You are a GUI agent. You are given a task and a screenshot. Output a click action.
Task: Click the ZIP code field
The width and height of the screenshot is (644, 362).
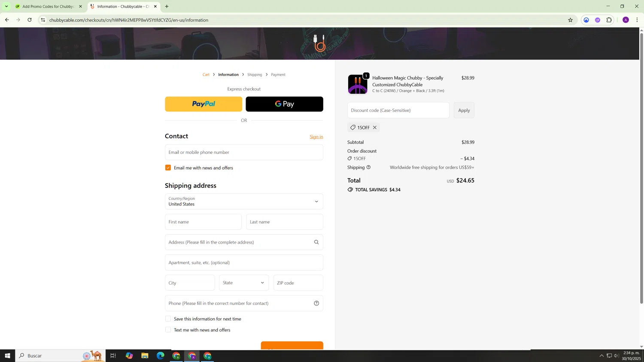pos(298,283)
